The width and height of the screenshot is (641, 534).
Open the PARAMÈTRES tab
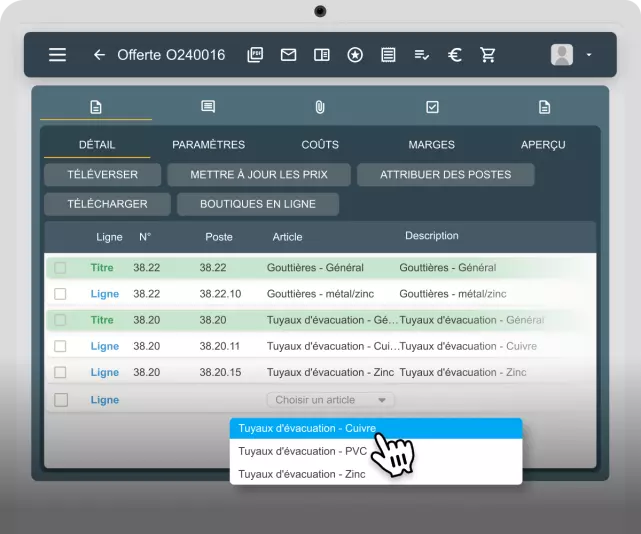tap(208, 145)
